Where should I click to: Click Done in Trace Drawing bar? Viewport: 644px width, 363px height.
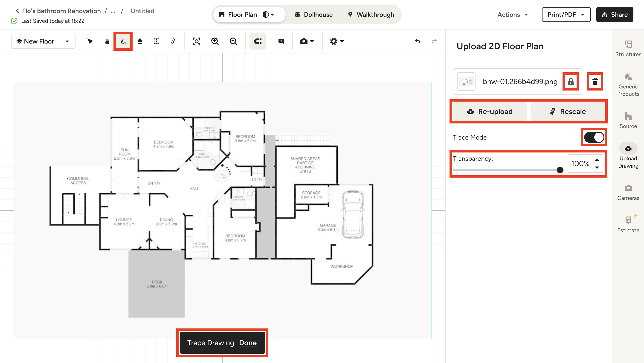[247, 343]
